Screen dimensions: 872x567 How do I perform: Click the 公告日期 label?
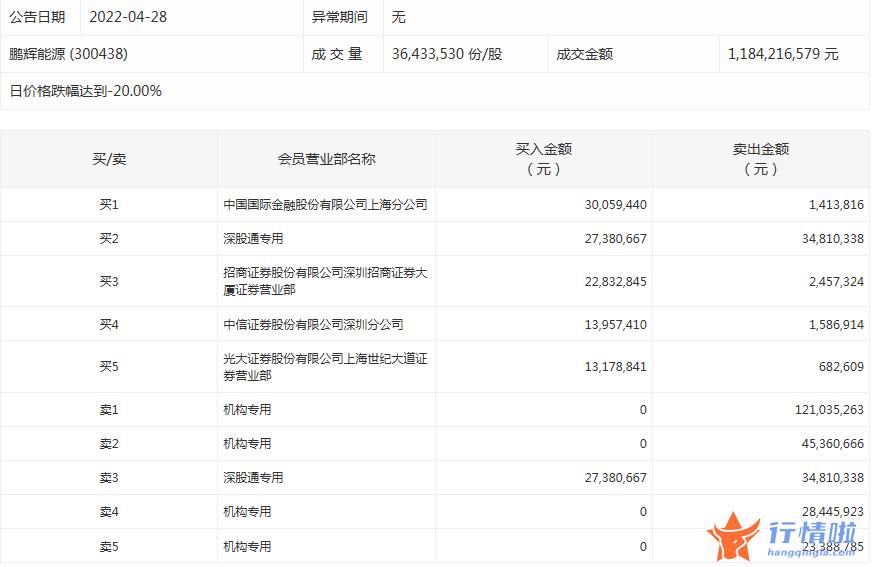tap(37, 17)
